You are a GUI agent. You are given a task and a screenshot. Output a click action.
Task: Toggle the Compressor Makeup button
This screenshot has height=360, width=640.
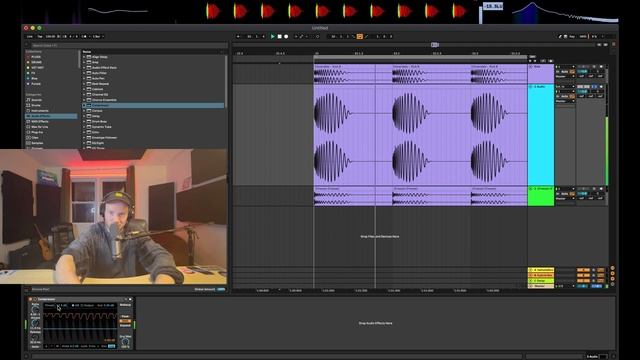[125, 304]
